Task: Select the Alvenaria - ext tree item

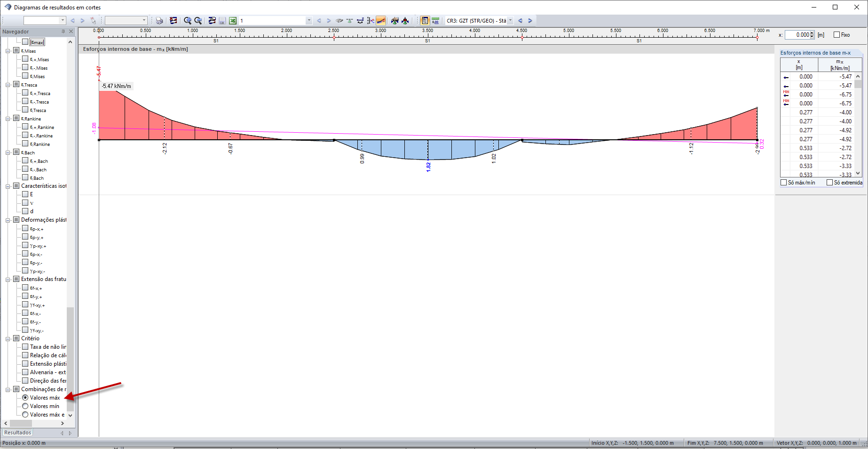Action: point(48,372)
